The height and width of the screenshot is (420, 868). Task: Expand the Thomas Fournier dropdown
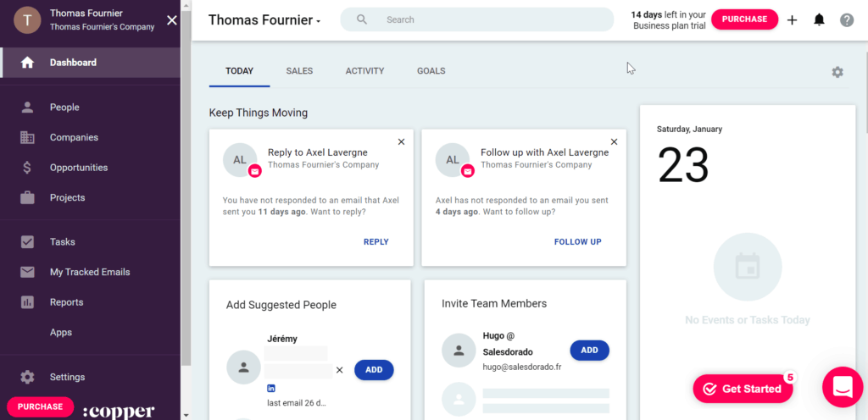tap(264, 20)
